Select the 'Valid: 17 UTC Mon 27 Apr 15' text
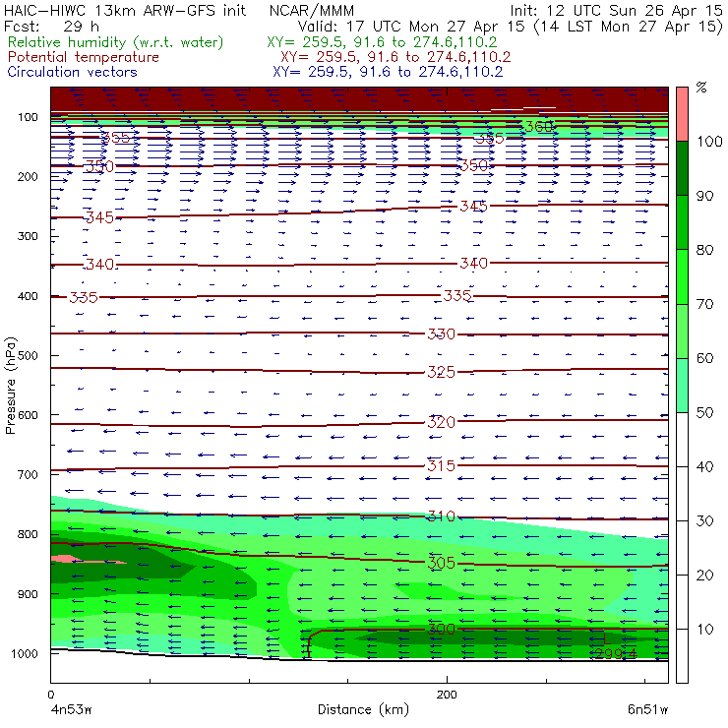 (412, 26)
